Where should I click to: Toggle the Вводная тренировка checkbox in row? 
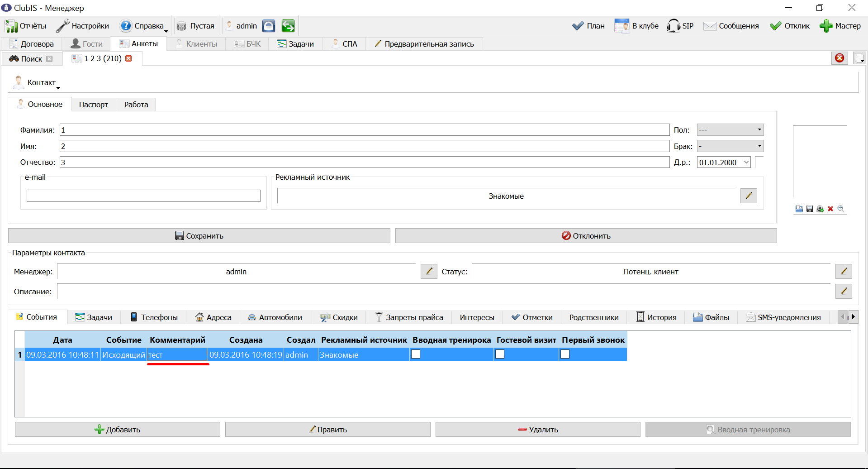[416, 354]
